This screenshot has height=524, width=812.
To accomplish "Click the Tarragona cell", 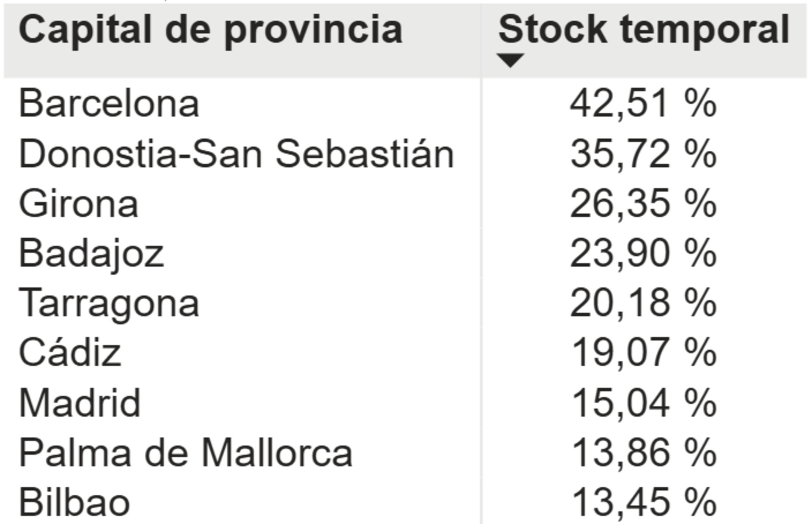I will point(109,303).
